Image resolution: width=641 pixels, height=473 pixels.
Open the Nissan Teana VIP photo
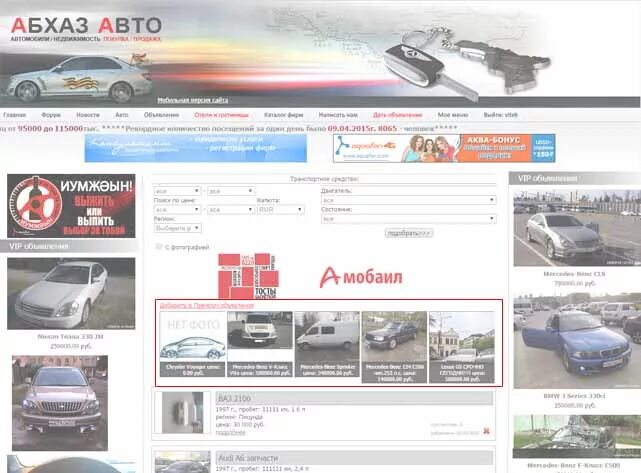71,294
